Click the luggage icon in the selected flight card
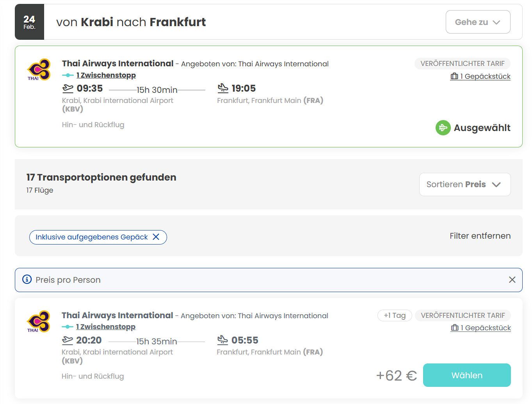The width and height of the screenshot is (532, 404). [x=454, y=76]
